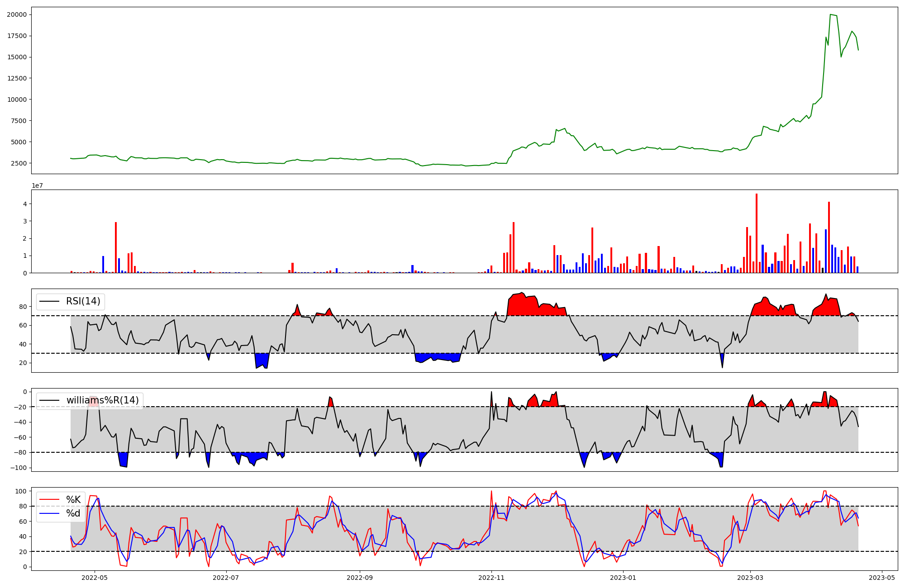Click the tallest blue volume bar
Screen dimensions: 905x588
pos(826,251)
